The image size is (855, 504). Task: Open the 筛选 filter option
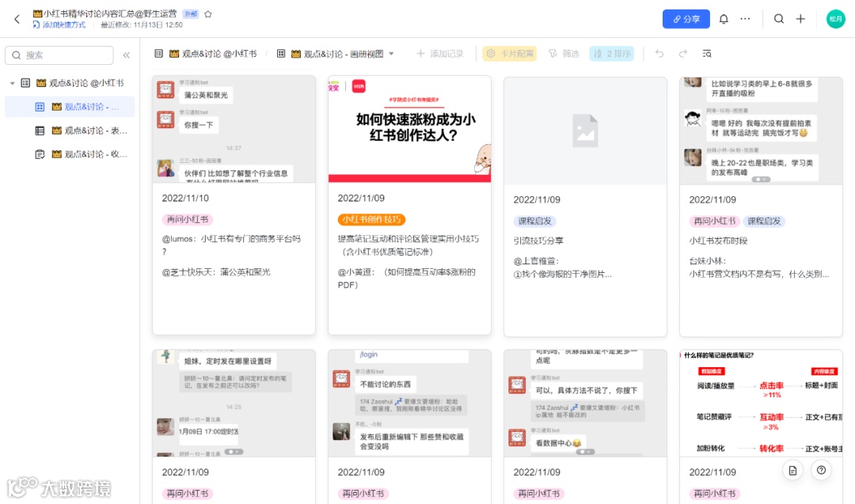click(x=564, y=54)
